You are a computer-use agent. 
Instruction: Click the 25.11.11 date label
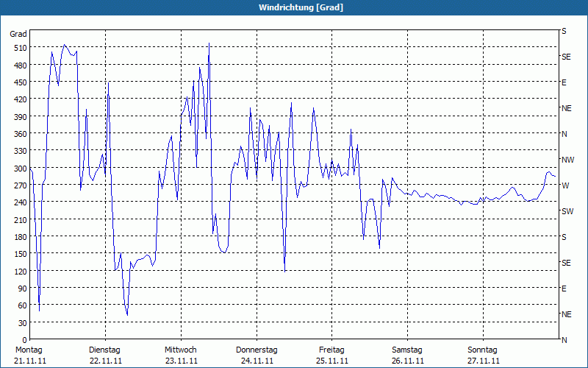point(332,361)
